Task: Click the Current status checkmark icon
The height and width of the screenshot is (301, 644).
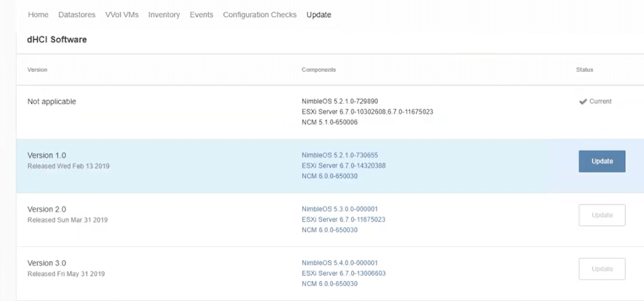Action: coord(583,102)
